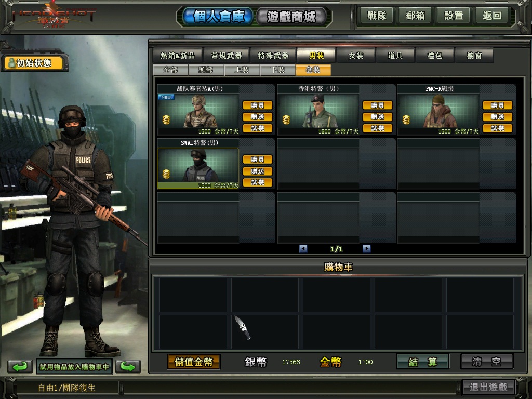532x399 pixels.
Task: Click the 1/1 page indicator
Action: pos(336,249)
